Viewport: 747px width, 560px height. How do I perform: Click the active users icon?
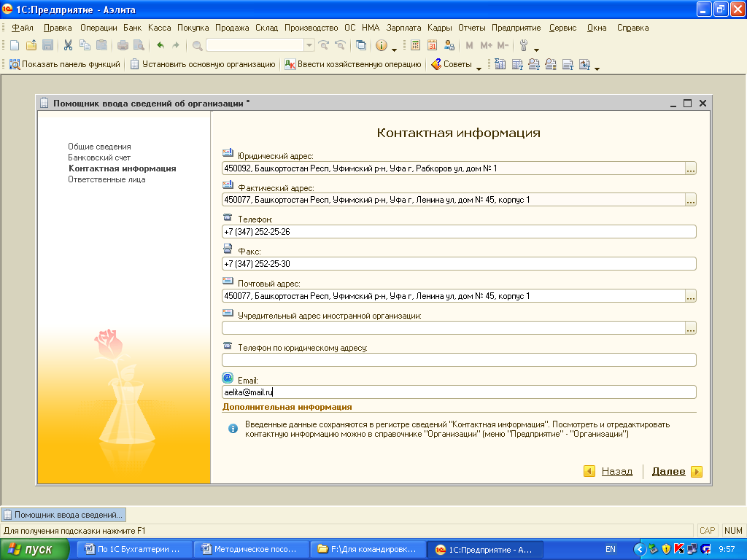coord(449,45)
